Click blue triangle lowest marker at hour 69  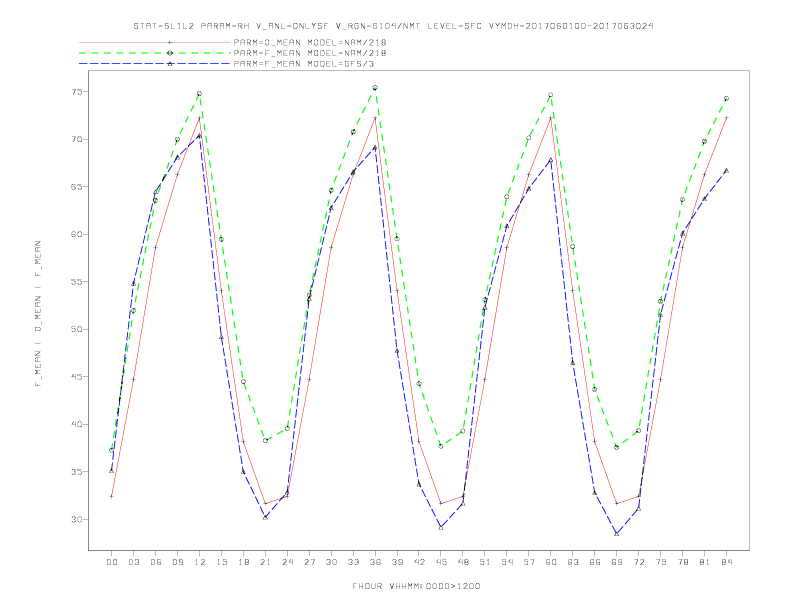617,533
